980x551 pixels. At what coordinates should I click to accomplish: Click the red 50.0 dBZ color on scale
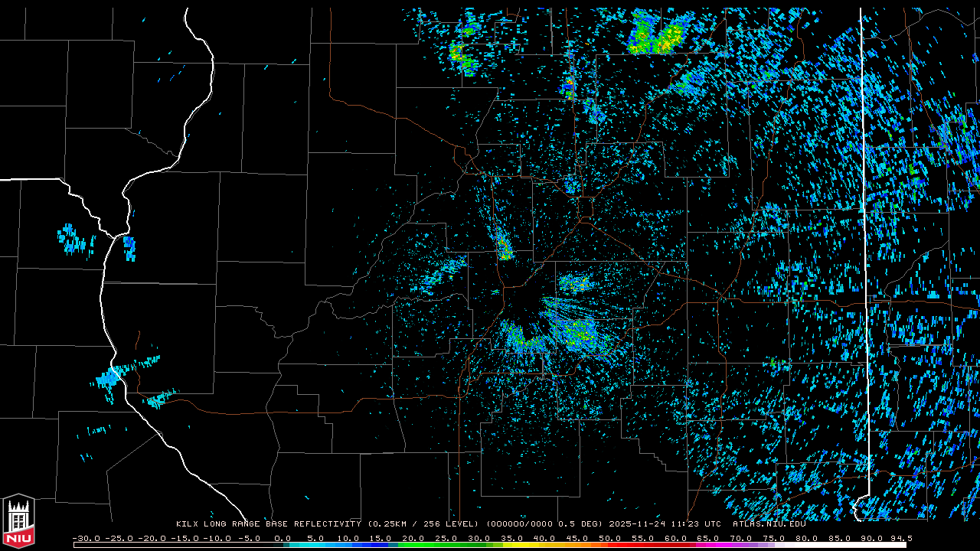pos(609,545)
